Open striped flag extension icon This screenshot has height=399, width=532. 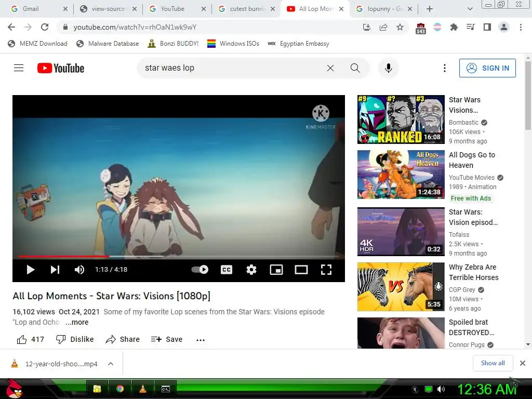point(437,27)
